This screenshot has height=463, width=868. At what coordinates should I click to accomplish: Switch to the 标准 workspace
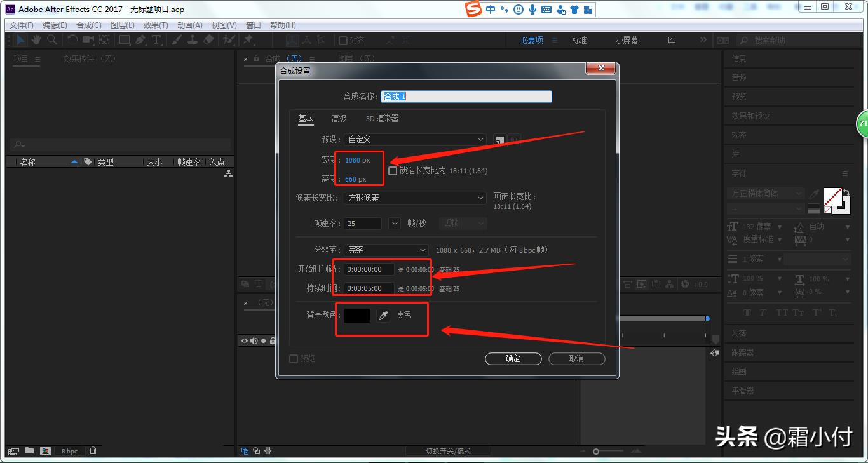click(x=580, y=40)
